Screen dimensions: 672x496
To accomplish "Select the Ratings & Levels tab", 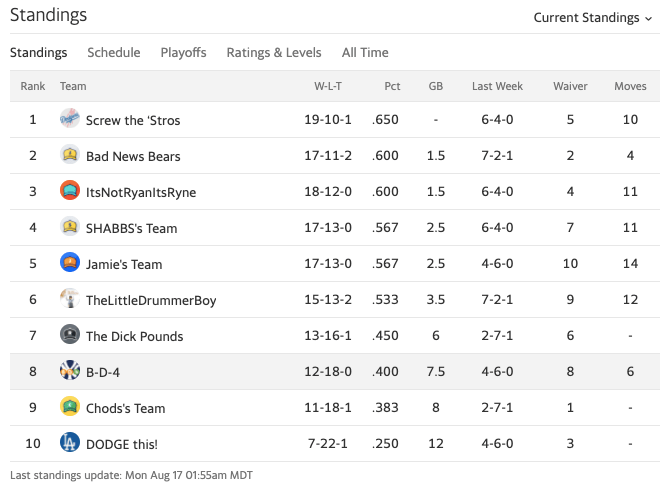I will click(274, 52).
